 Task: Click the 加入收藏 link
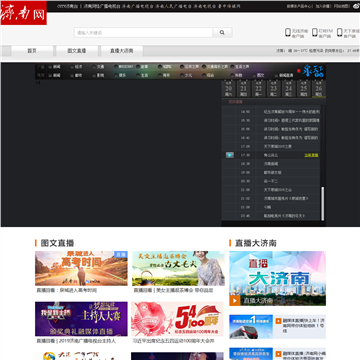pos(323,6)
